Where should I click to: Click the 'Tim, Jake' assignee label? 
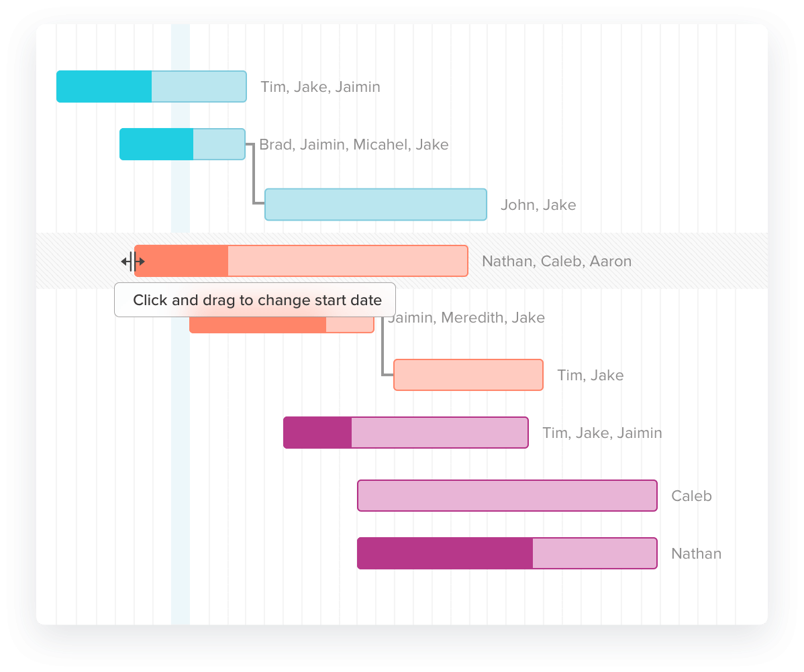coord(590,375)
